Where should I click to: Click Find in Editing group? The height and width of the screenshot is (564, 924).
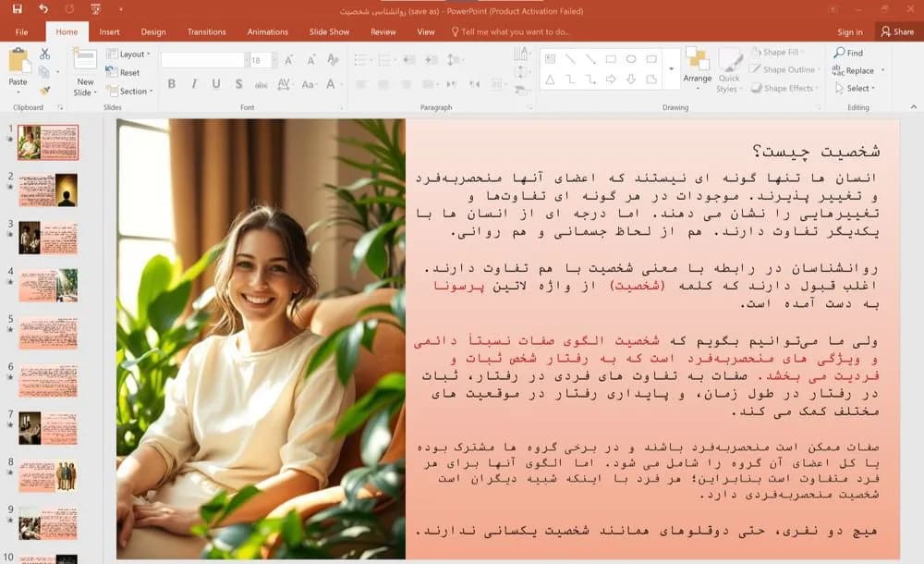tap(848, 53)
